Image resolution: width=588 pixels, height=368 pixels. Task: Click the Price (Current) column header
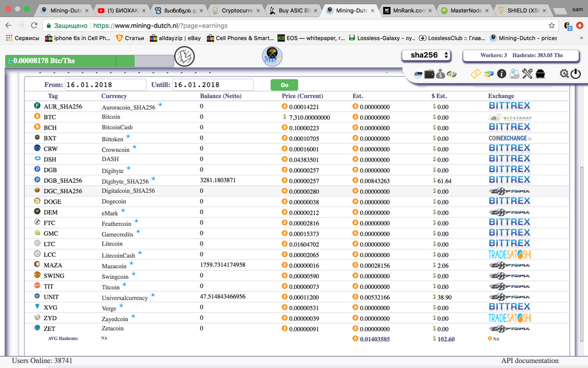(302, 96)
